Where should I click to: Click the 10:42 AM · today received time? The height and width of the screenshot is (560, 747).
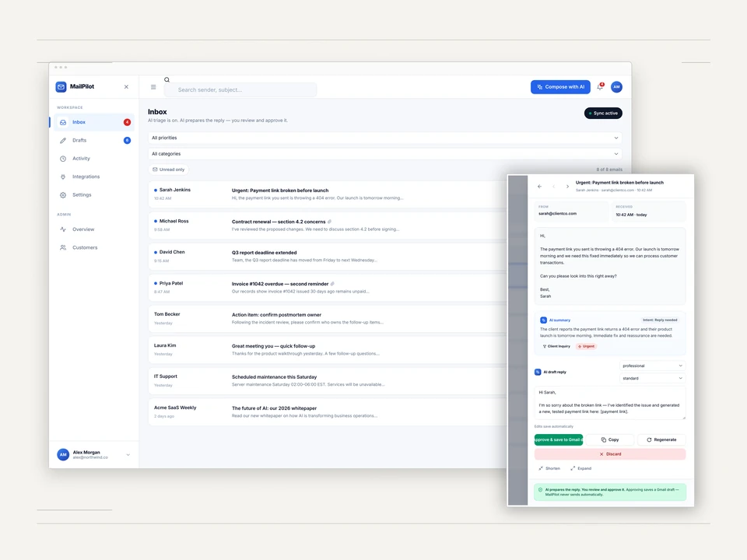click(x=631, y=215)
